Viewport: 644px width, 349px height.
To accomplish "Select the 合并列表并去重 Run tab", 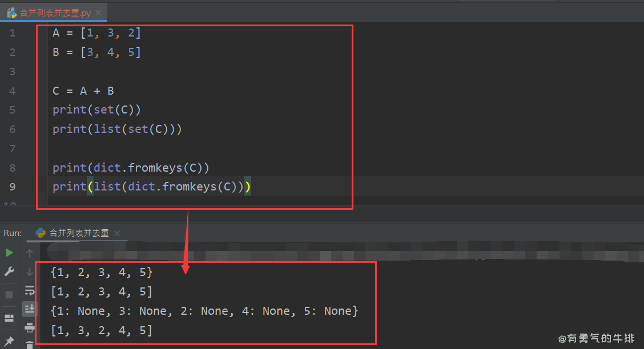I will click(x=78, y=233).
